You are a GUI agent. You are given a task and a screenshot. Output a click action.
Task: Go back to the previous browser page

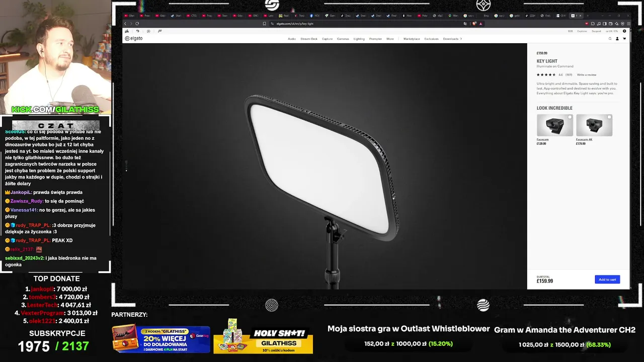pyautogui.click(x=125, y=24)
